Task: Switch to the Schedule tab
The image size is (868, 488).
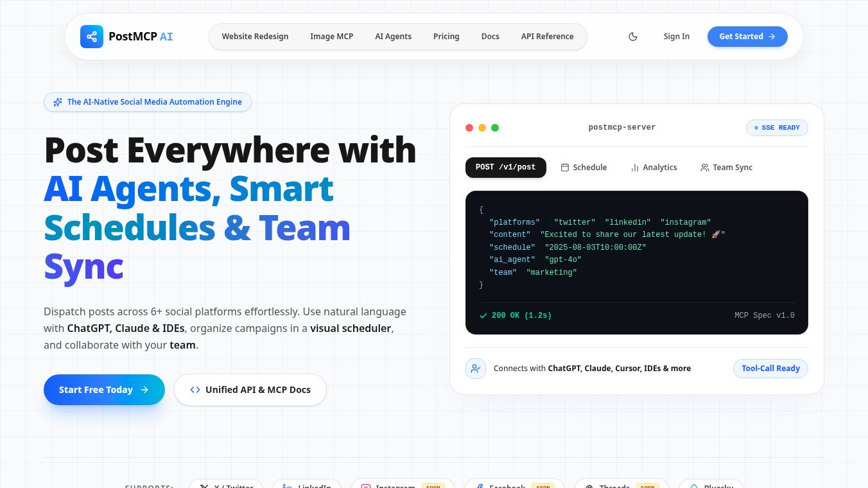Action: [584, 168]
